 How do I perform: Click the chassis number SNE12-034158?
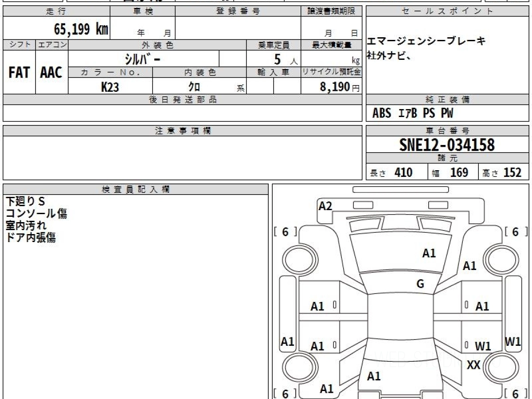[x=447, y=145]
